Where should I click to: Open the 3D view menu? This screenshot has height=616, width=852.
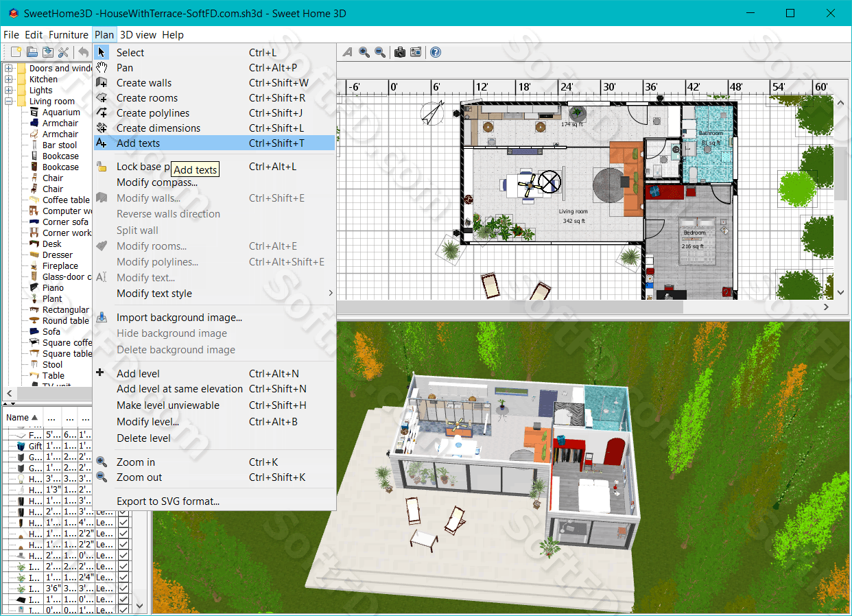coord(138,34)
